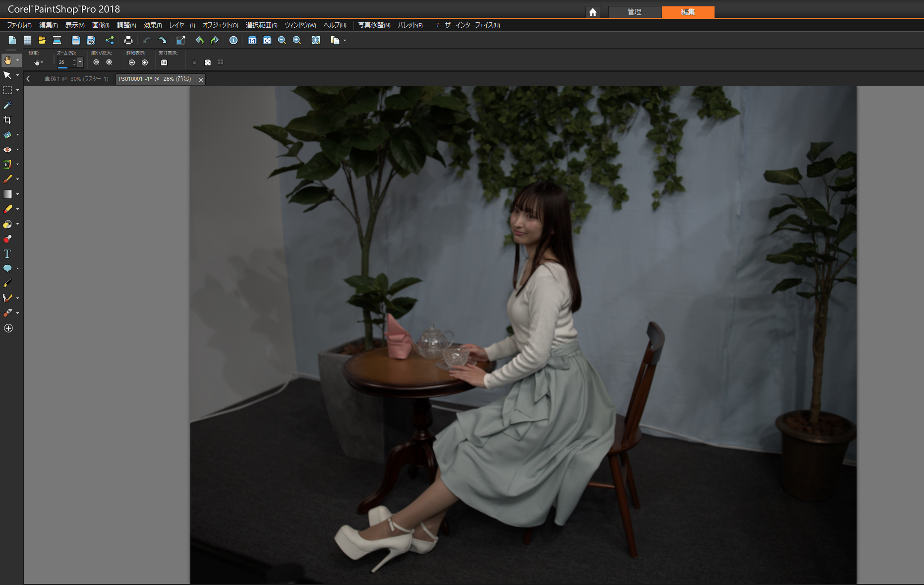
Task: Click the Print icon in toolbar
Action: [x=128, y=40]
